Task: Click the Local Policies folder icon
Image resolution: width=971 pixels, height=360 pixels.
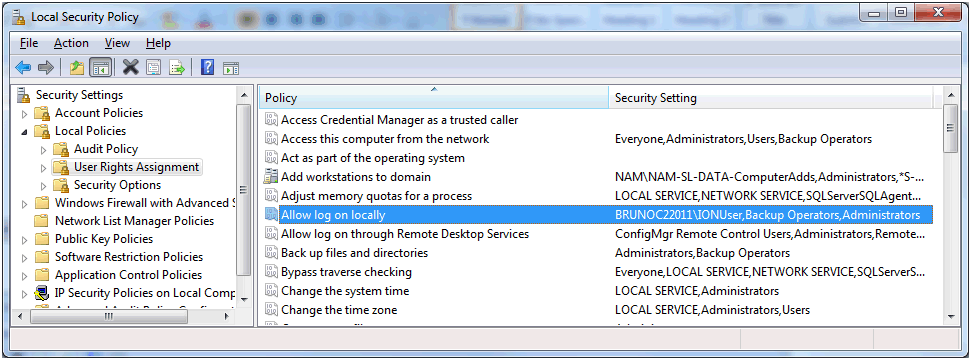Action: (42, 131)
